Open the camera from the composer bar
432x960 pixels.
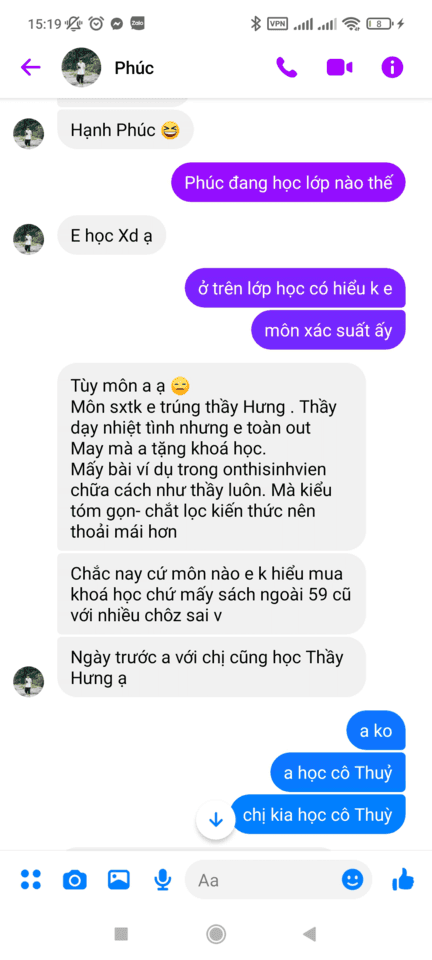[75, 880]
